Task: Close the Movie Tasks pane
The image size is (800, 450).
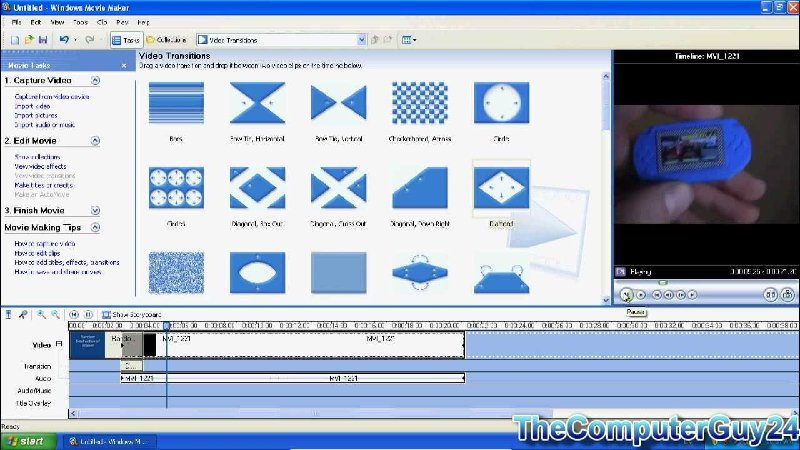Action: (124, 65)
